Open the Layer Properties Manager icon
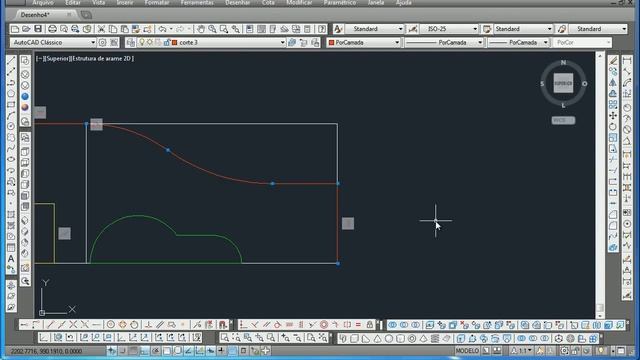640x360 pixels. (x=131, y=42)
